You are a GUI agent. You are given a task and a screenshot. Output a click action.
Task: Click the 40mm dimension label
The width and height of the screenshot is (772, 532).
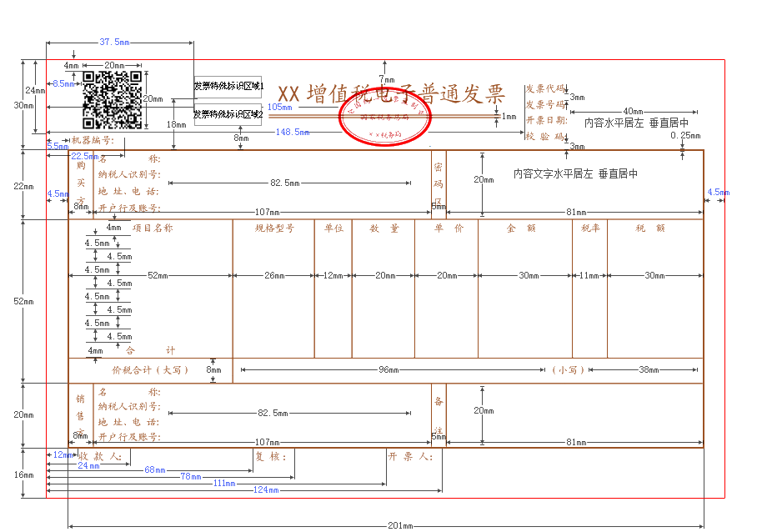click(x=633, y=112)
